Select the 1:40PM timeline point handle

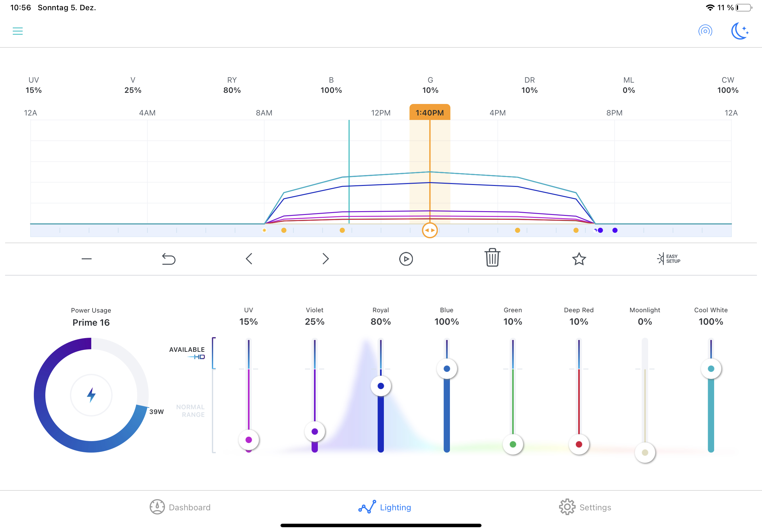click(430, 230)
